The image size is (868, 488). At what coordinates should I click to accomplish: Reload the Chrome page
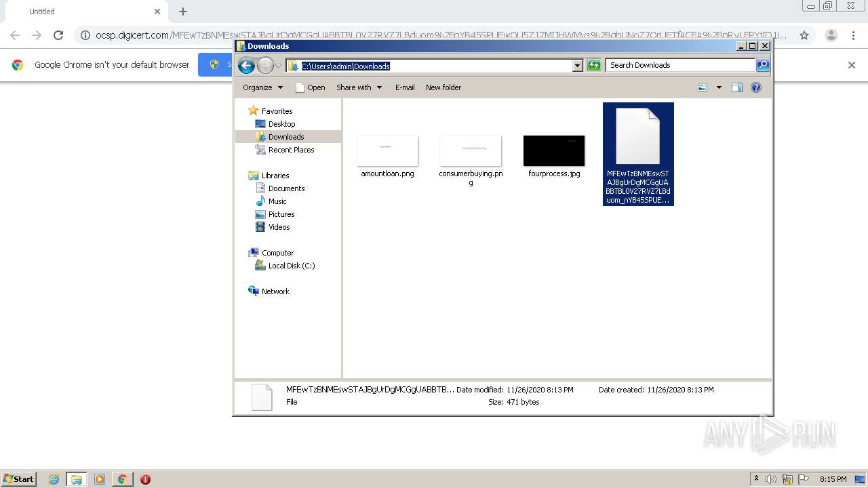pos(58,35)
